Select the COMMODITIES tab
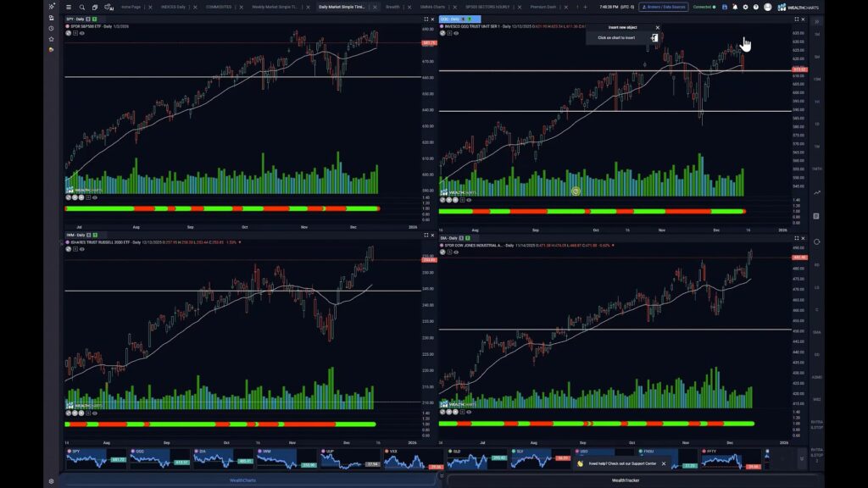Image resolution: width=868 pixels, height=488 pixels. pyautogui.click(x=219, y=6)
